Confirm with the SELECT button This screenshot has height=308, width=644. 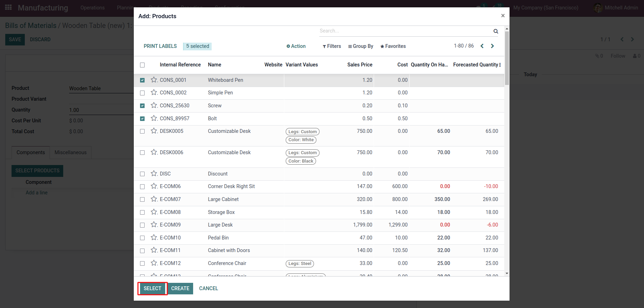point(153,288)
